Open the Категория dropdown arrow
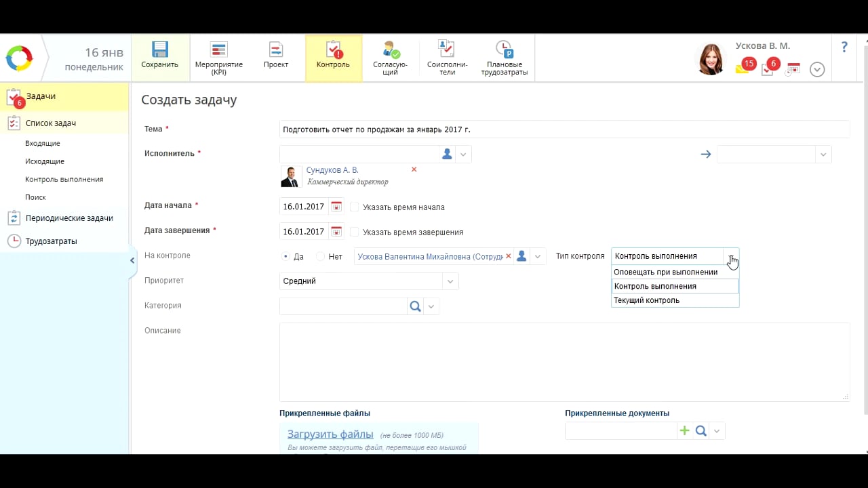This screenshot has width=868, height=488. pos(431,306)
